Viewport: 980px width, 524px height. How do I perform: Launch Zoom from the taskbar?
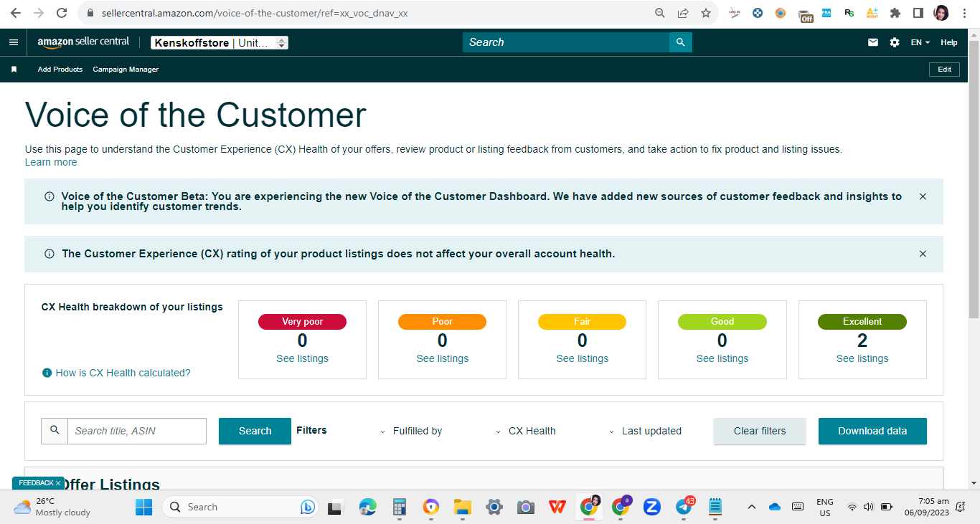pos(651,507)
